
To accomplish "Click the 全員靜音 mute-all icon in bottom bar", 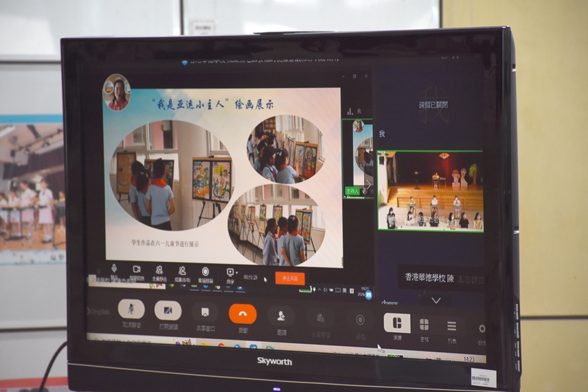I will click(320, 318).
